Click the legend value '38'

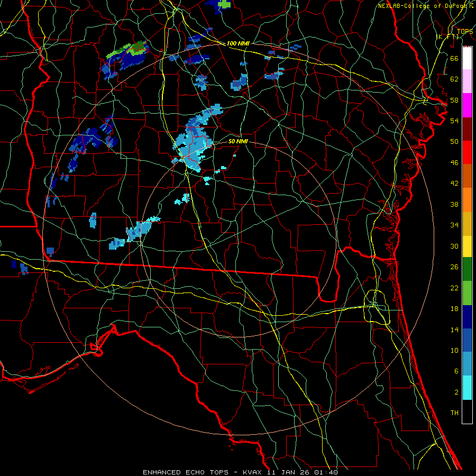[454, 204]
